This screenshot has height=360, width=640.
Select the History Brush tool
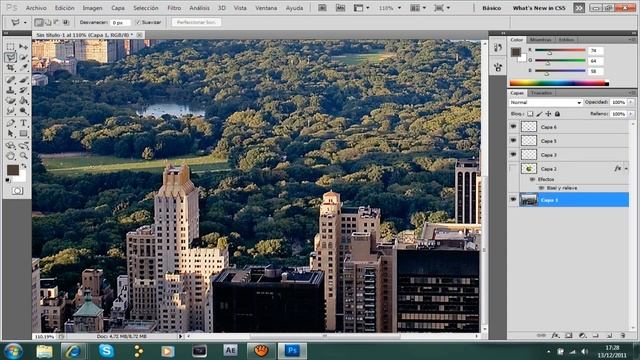[23, 90]
